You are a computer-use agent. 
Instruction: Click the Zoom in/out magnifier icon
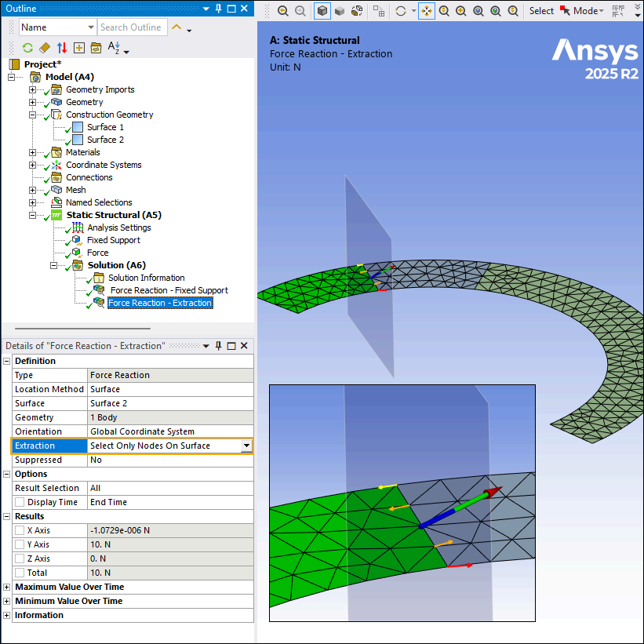444,11
